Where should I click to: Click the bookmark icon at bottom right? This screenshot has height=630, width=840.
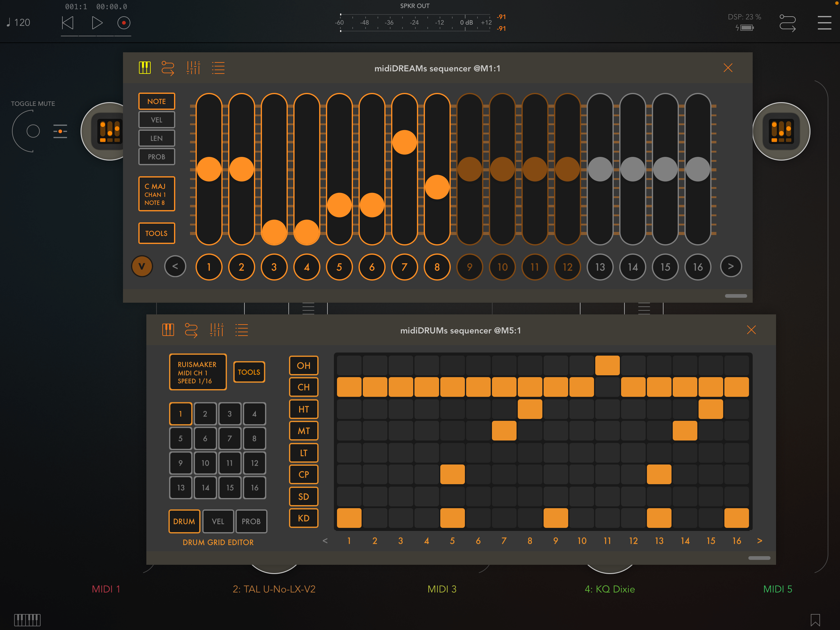815,620
